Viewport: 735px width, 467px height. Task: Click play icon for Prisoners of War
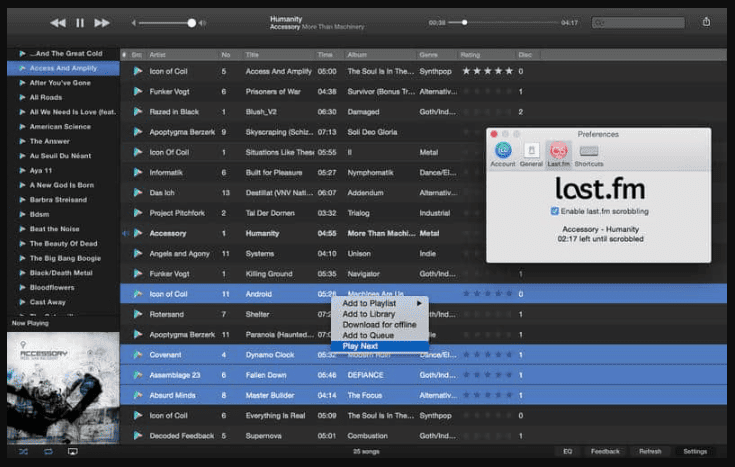coord(138,91)
